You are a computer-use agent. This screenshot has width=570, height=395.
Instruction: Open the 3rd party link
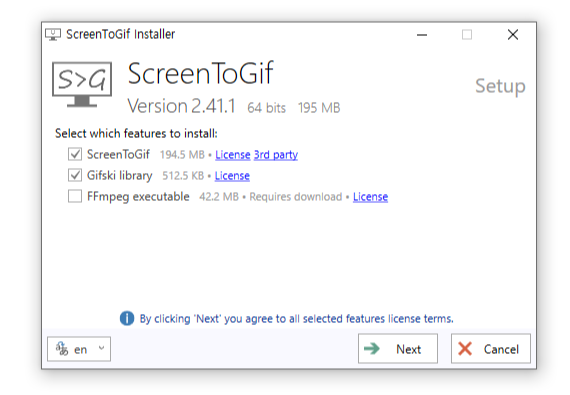[x=276, y=155]
